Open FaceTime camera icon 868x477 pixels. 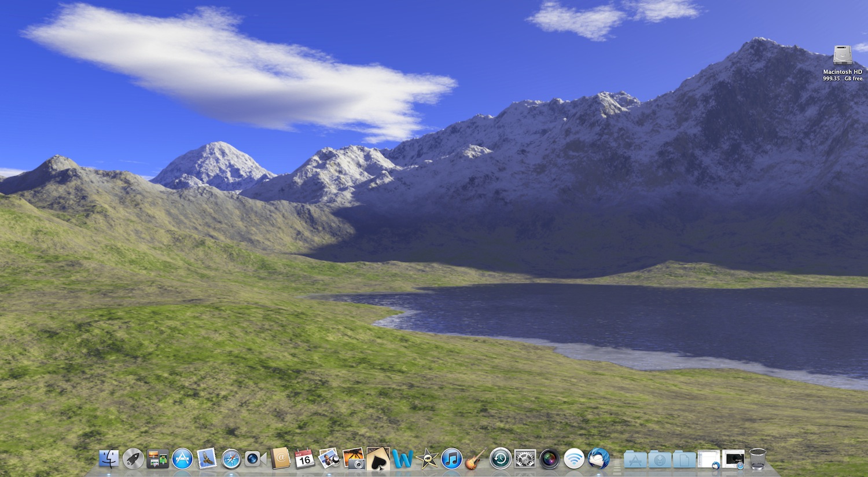point(255,459)
